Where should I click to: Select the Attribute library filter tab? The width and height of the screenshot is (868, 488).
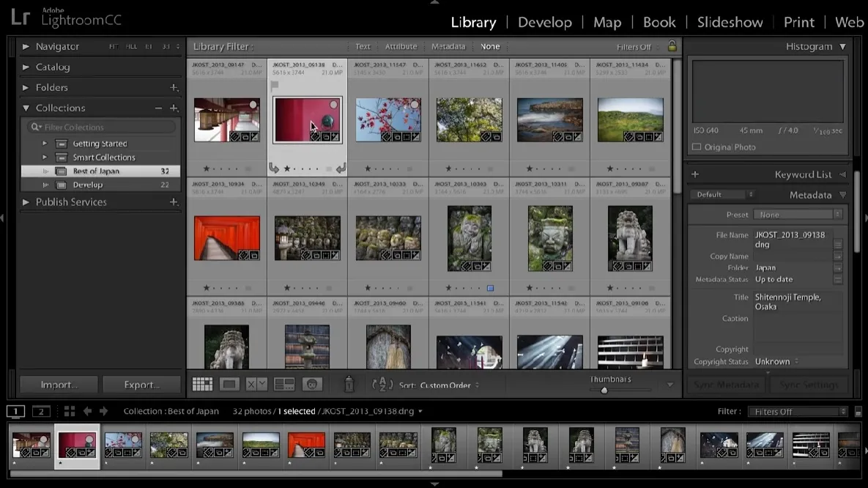click(x=401, y=47)
